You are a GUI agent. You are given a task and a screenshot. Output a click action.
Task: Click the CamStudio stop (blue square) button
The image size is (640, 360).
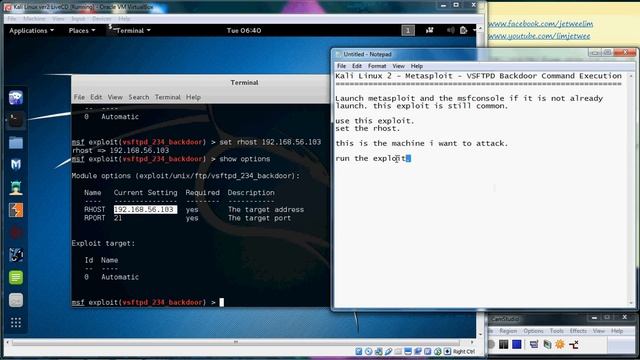tap(517, 344)
